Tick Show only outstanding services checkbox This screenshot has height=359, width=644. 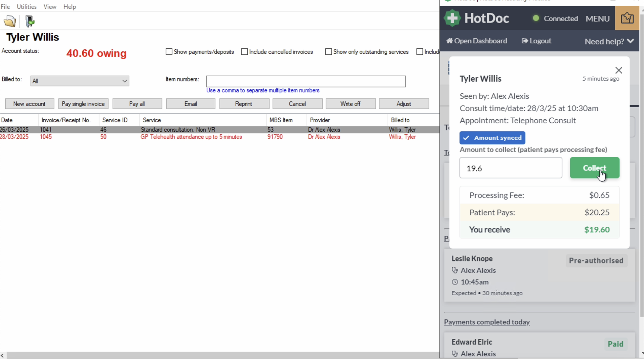[x=328, y=52]
